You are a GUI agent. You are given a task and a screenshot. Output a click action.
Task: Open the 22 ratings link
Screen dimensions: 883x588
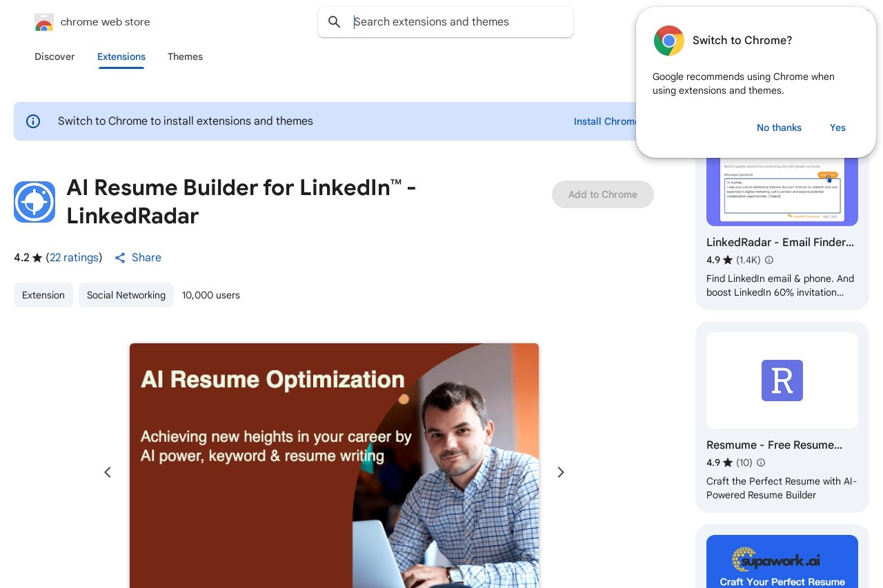pos(74,258)
